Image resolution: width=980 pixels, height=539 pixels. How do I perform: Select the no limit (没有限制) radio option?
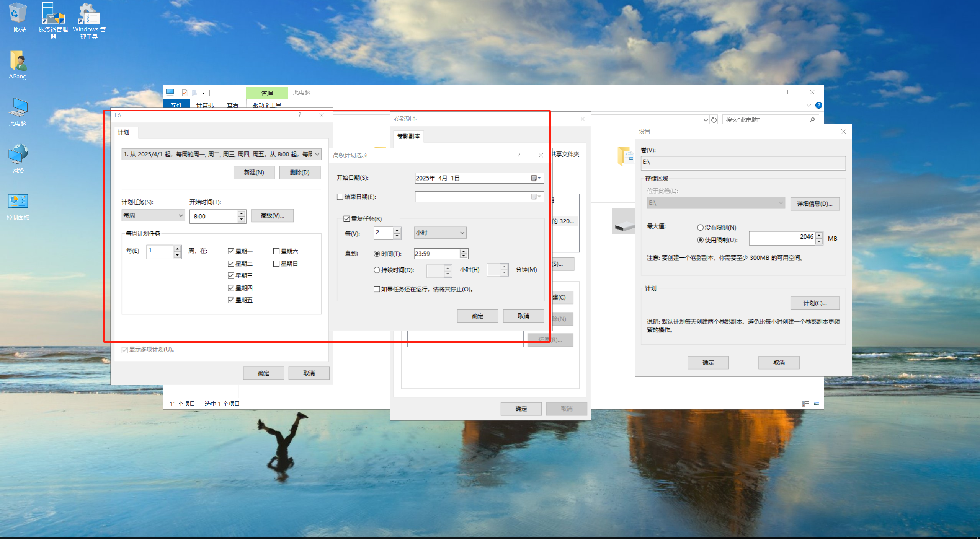pos(700,228)
